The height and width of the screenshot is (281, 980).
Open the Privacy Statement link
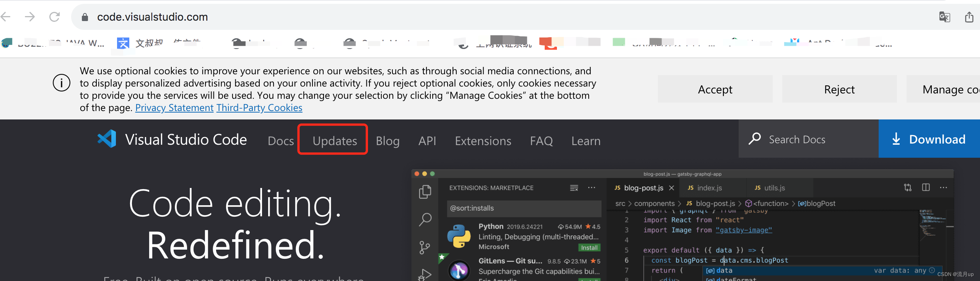[174, 108]
